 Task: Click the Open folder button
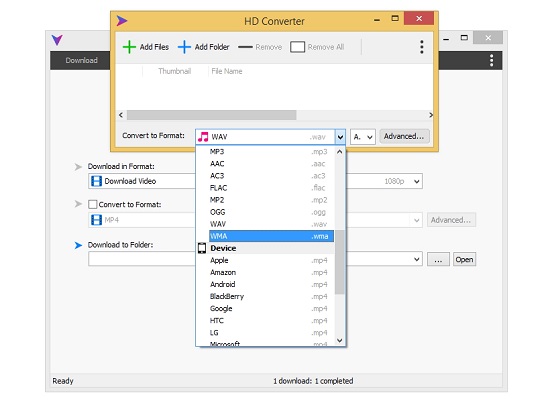464,260
